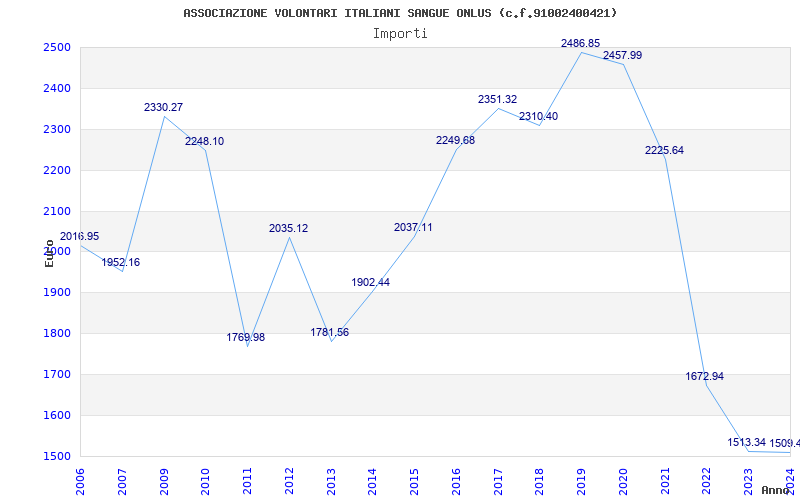Click x-axis year 2007
This screenshot has width=800, height=500.
tap(122, 481)
